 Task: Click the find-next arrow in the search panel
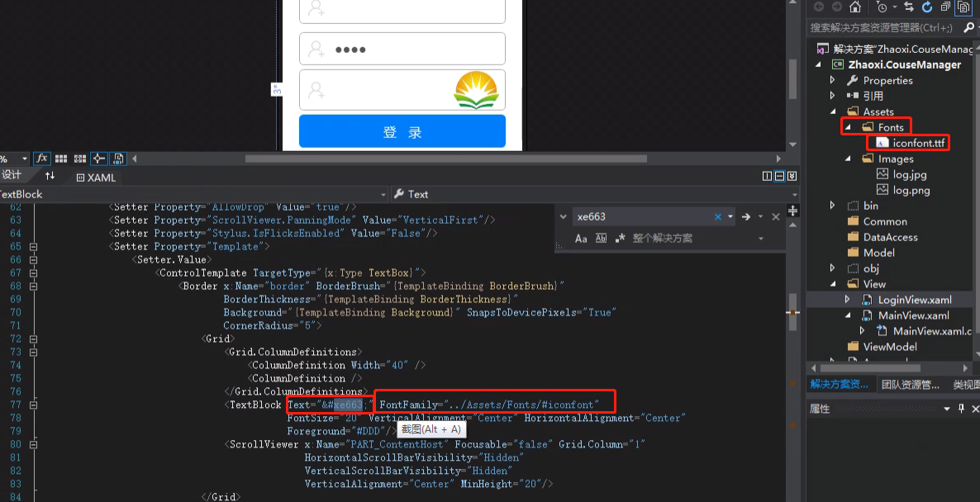[746, 216]
